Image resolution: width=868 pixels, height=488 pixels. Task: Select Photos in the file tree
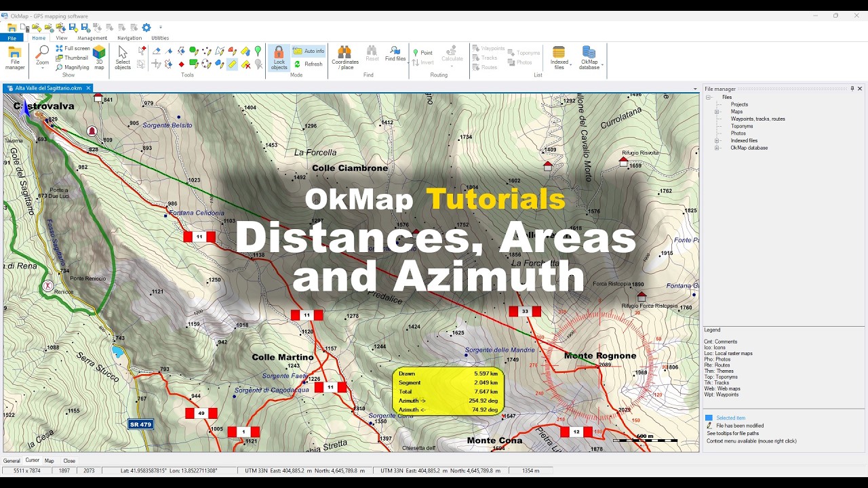[x=738, y=133]
